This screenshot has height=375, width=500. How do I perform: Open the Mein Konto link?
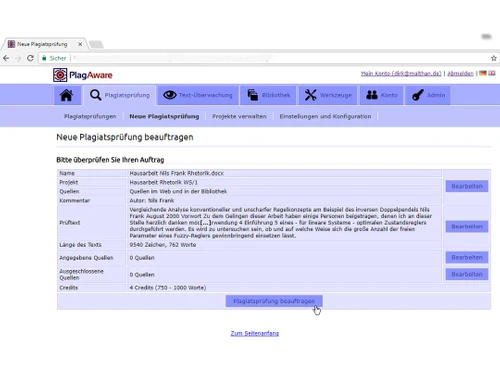click(401, 73)
